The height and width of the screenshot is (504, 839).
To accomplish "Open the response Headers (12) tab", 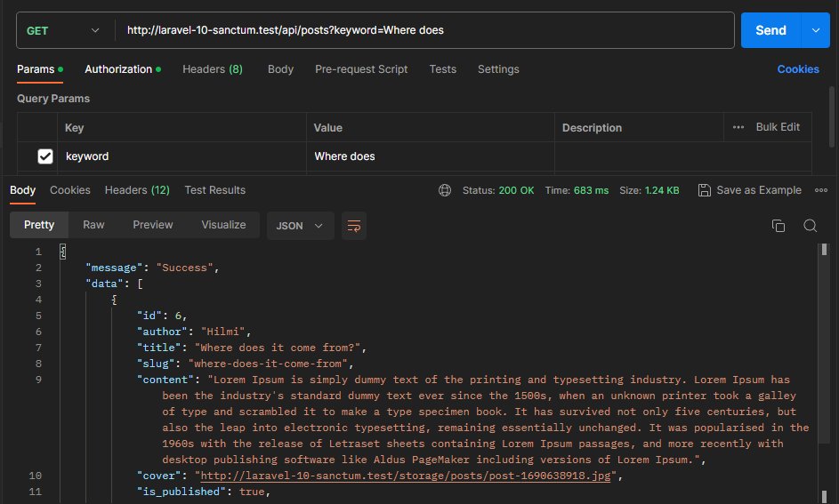I will (137, 190).
